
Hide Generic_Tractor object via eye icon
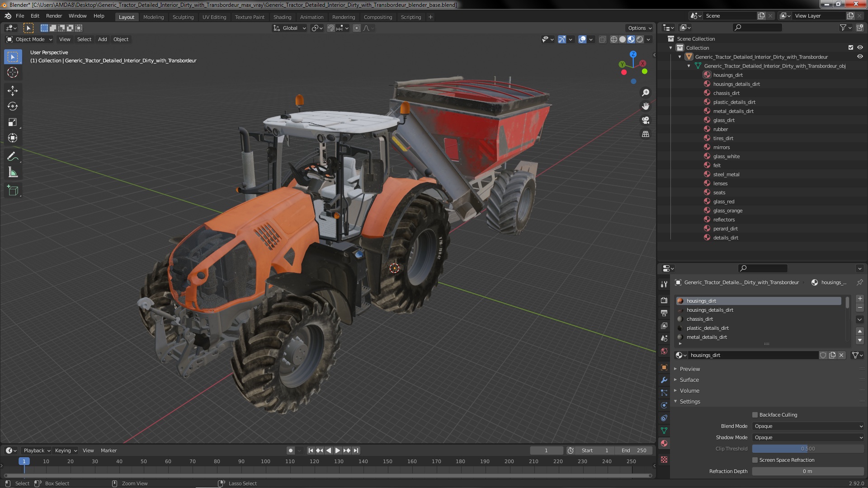[860, 56]
